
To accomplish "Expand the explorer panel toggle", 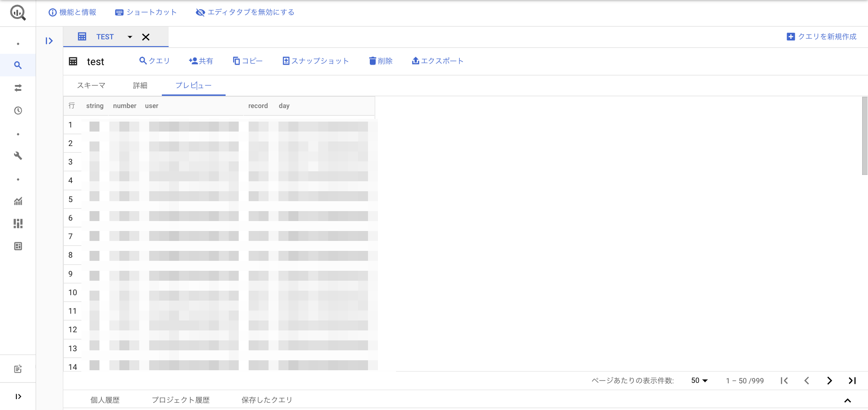I will click(49, 41).
